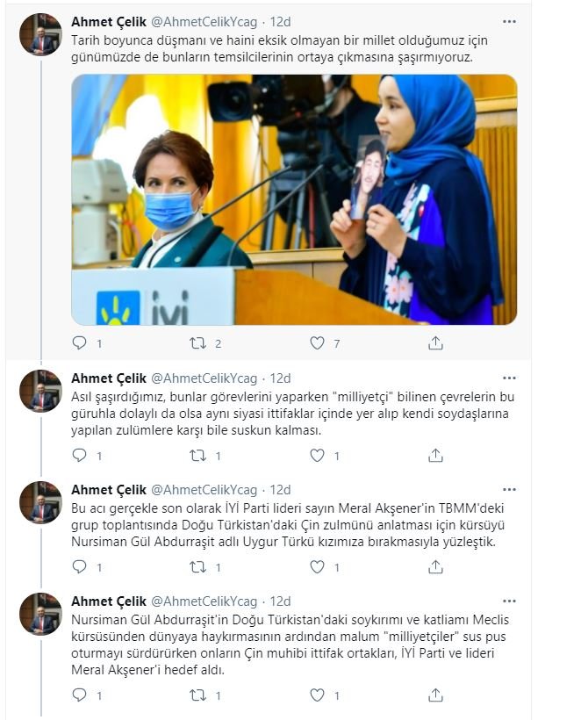
Task: Open more options on 'Bu acı gerçekle' tweet
Action: click(509, 489)
